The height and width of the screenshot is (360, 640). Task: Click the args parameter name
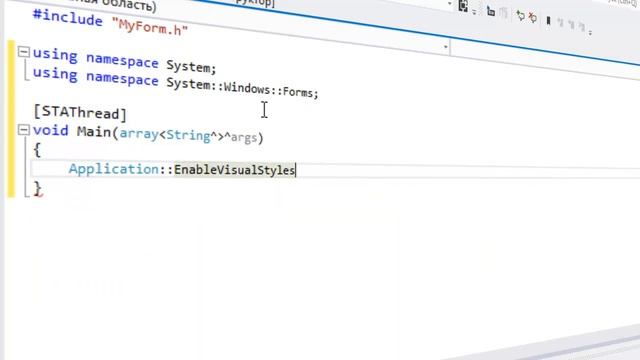[x=244, y=138]
